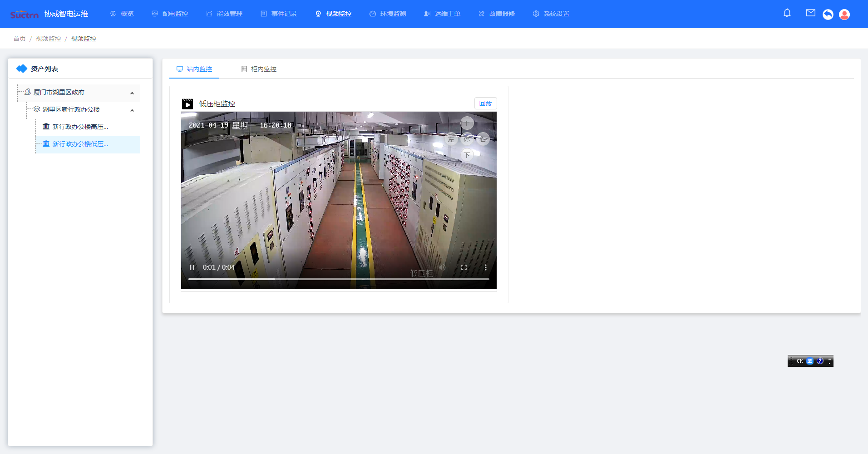
Task: Click the CH input language indicator
Action: click(x=800, y=361)
